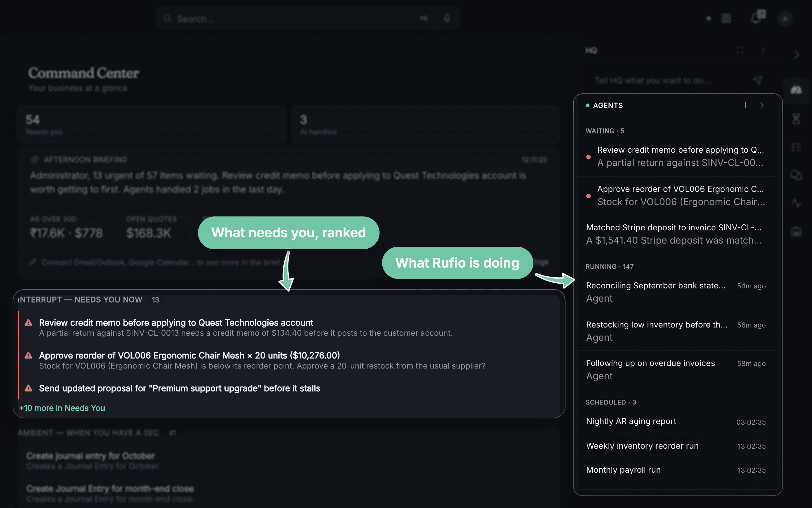Screen dimensions: 812x508
Task: Open the chat bubbles icon in the right sidebar
Action: [x=796, y=175]
